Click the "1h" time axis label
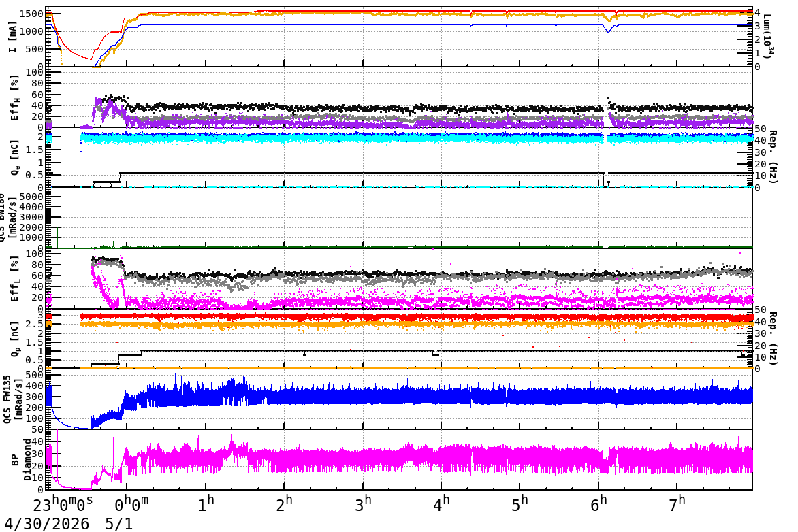The width and height of the screenshot is (798, 532). click(x=206, y=503)
